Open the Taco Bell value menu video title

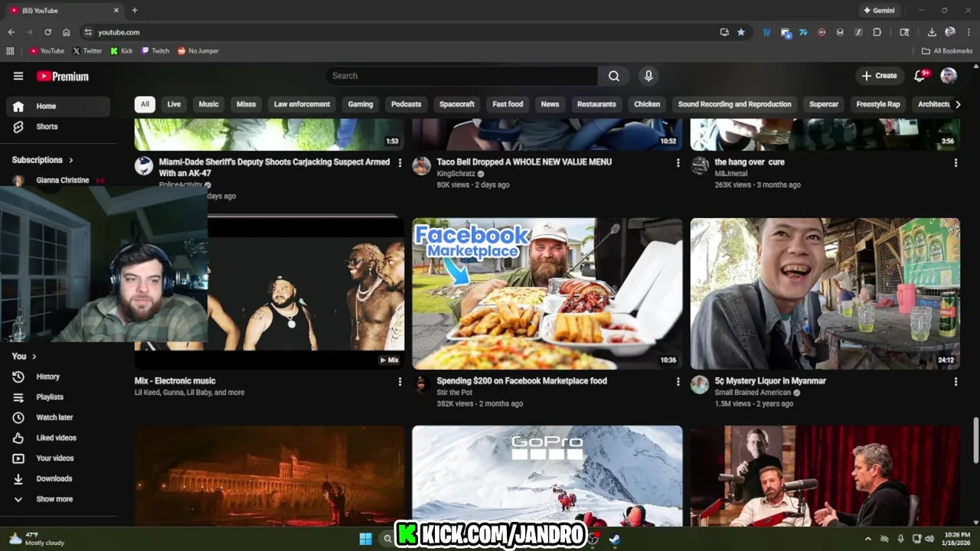[524, 162]
